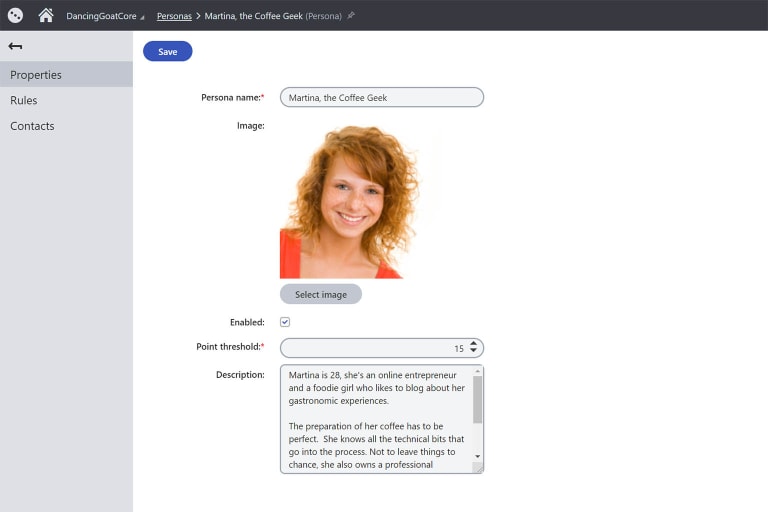The image size is (768, 512).
Task: Click the breadcrumb text 'Martina, the Coffee Geek'
Action: pos(253,16)
